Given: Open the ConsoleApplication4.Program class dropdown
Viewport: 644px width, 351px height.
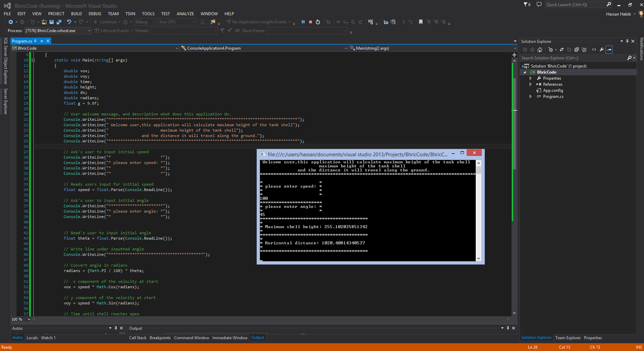Looking at the screenshot, I should [264, 48].
